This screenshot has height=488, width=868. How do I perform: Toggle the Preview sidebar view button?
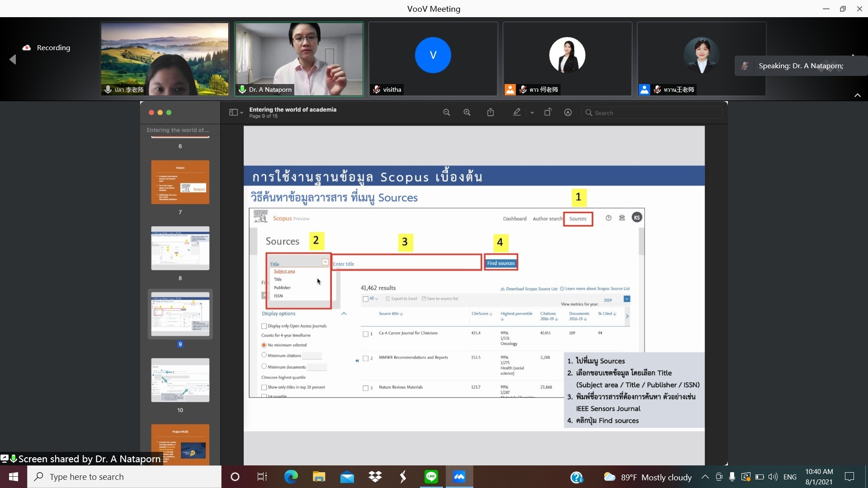(x=233, y=113)
